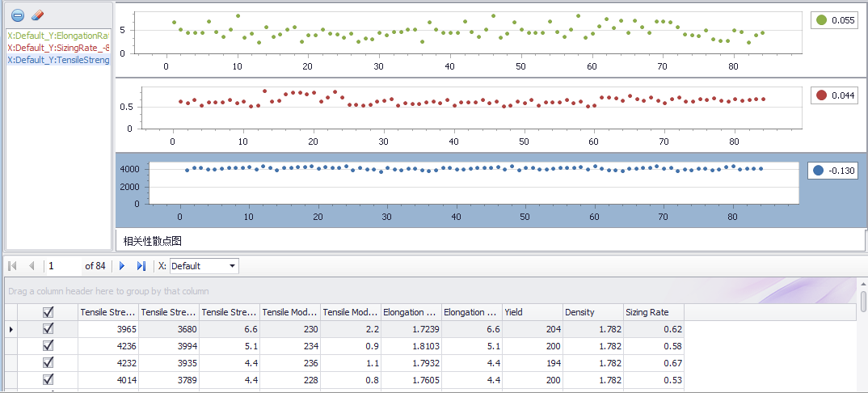Screen dimensions: 868x393
Task: Click the blue minus remove-series icon
Action: pos(18,15)
